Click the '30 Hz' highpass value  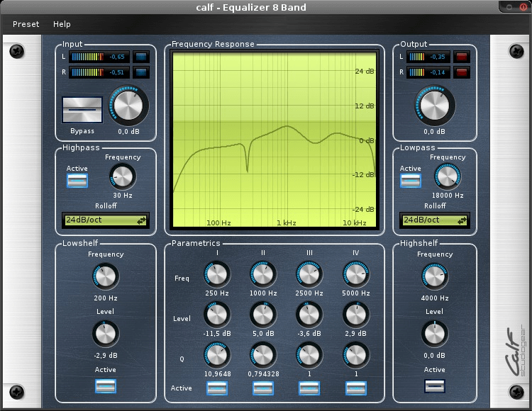tap(123, 196)
